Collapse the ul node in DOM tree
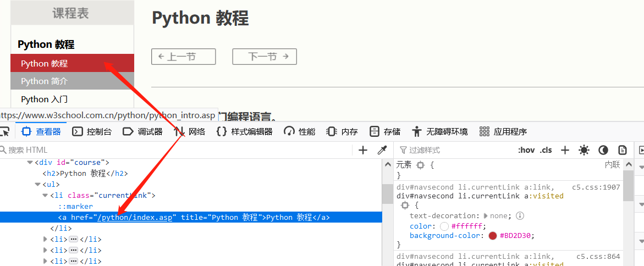The height and width of the screenshot is (266, 644). click(x=37, y=185)
